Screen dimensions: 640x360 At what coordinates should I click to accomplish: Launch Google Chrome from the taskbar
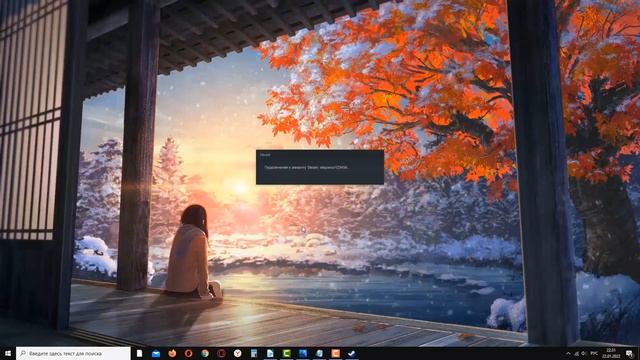pyautogui.click(x=205, y=353)
